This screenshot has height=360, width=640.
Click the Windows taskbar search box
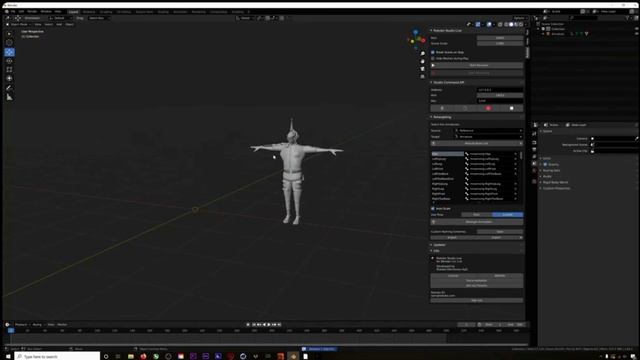(x=57, y=356)
